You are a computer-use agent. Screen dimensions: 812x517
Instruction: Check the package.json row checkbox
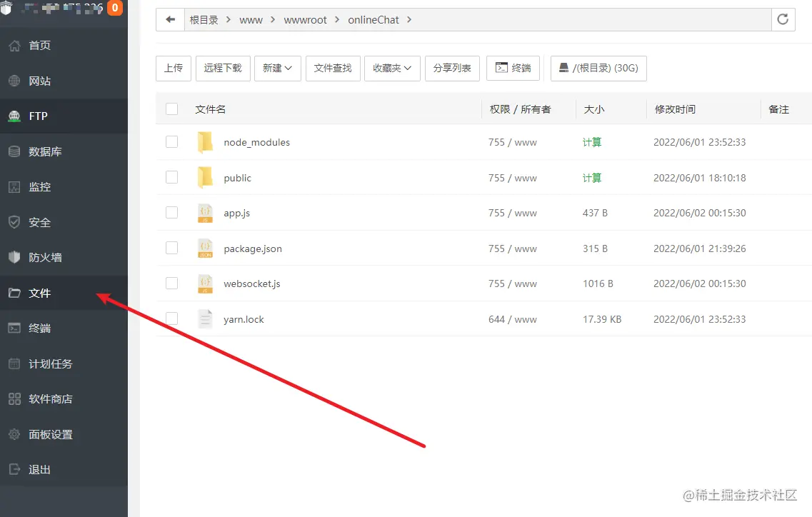point(172,248)
